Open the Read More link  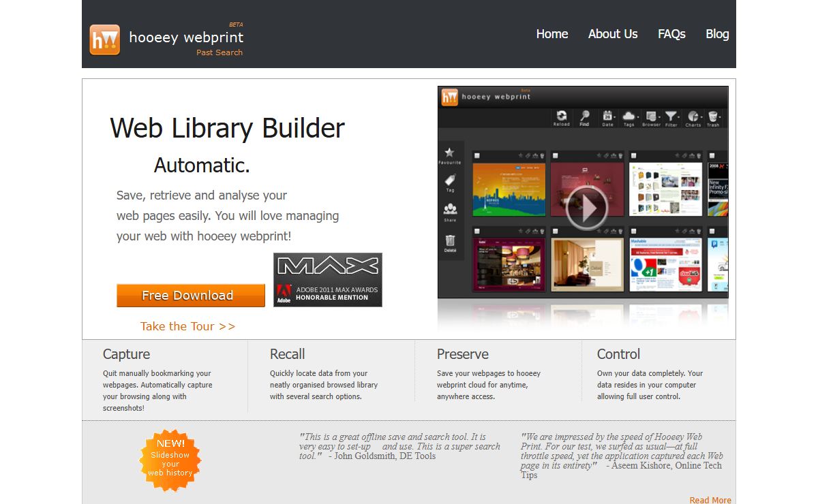click(x=710, y=500)
